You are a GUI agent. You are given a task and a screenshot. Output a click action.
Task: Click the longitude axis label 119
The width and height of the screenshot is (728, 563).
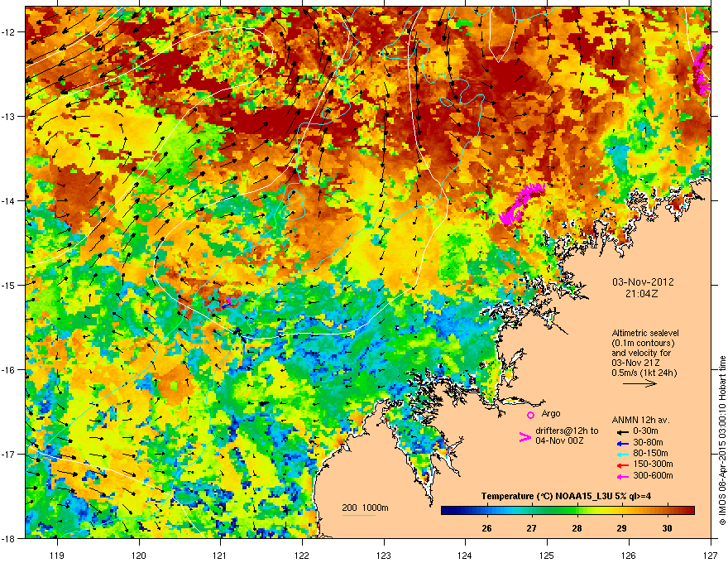point(57,555)
